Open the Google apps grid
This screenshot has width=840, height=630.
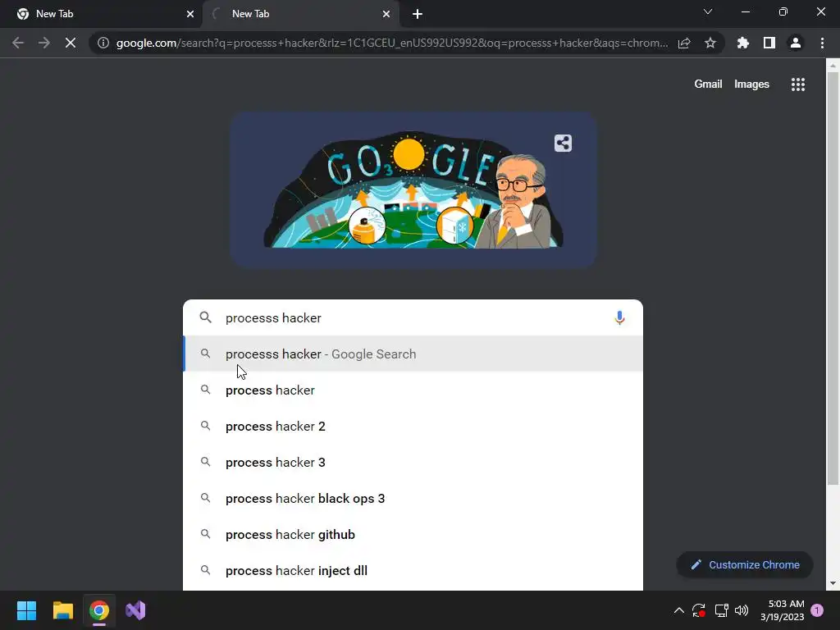point(798,84)
